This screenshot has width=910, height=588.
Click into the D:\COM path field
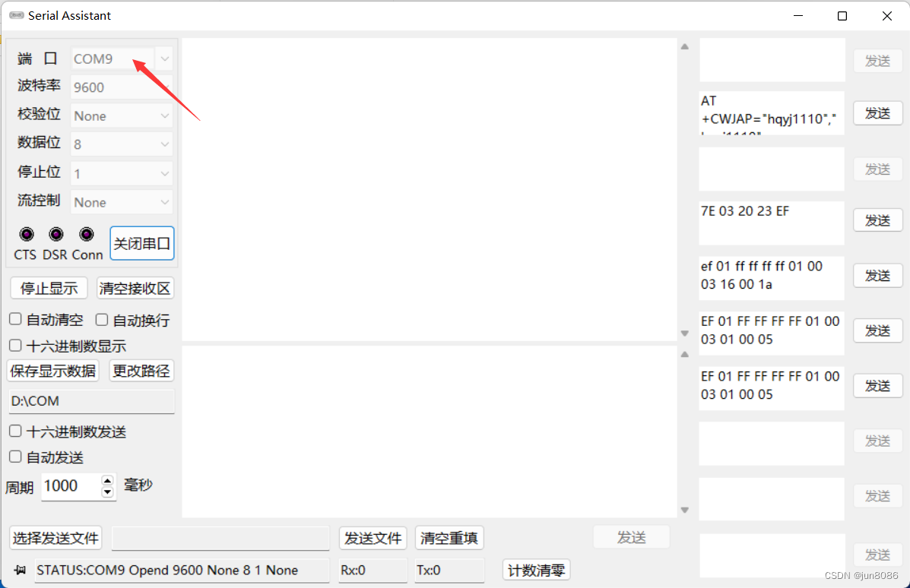92,401
